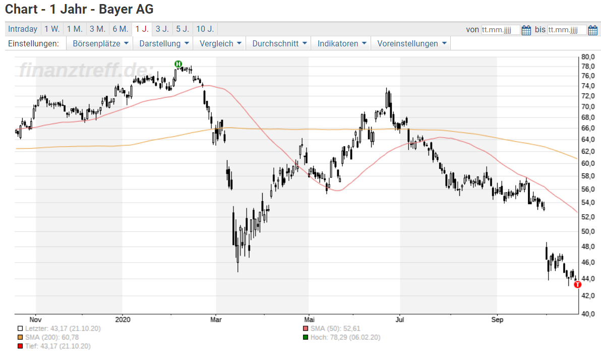Click the '80,0' y-axis price label

pyautogui.click(x=588, y=57)
